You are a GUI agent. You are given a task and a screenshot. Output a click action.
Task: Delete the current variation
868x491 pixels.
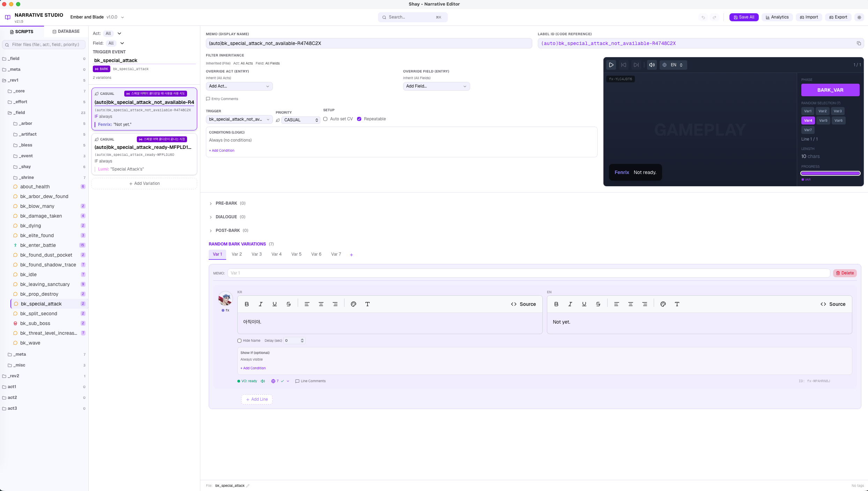click(845, 273)
